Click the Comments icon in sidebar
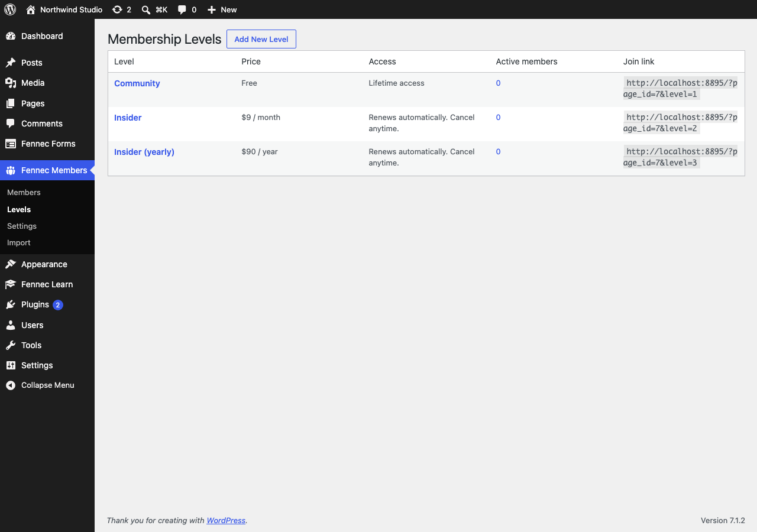Viewport: 757px width, 532px height. 11,124
